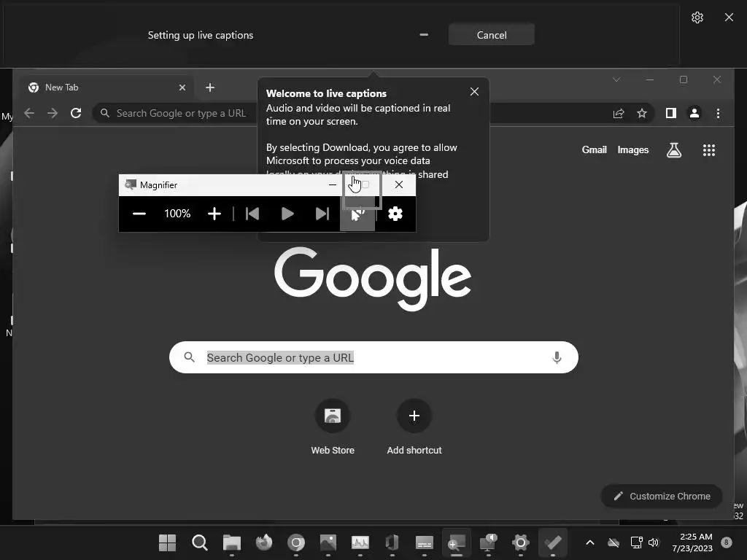Open Google Images link
The height and width of the screenshot is (560, 747).
[x=632, y=150]
